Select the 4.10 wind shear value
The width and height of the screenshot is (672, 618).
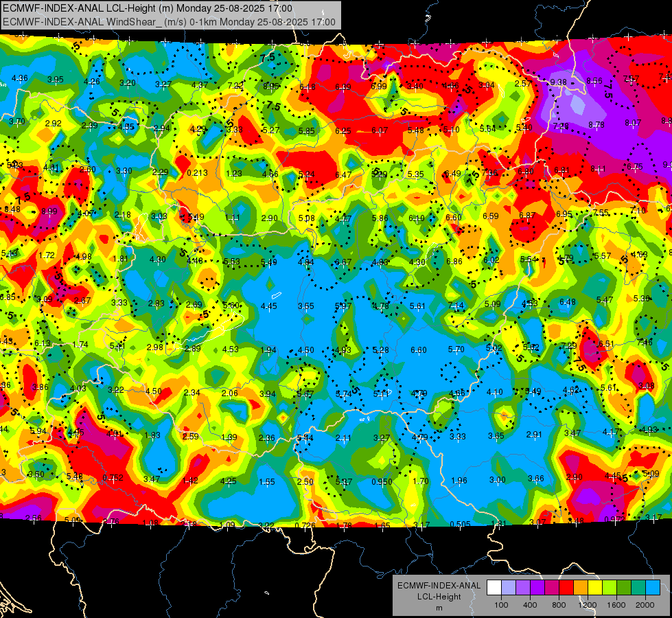[x=495, y=392]
